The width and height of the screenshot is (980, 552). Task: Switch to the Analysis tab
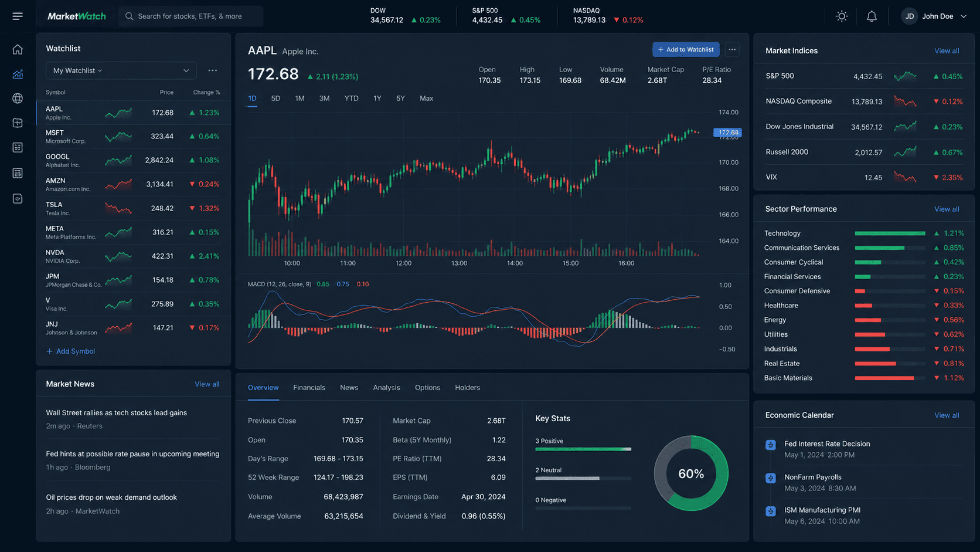tap(386, 388)
